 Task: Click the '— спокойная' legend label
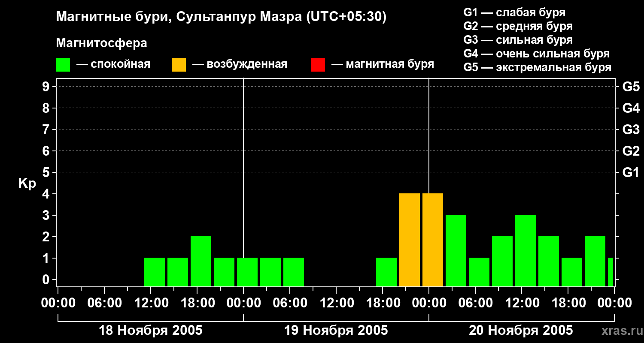pyautogui.click(x=113, y=64)
